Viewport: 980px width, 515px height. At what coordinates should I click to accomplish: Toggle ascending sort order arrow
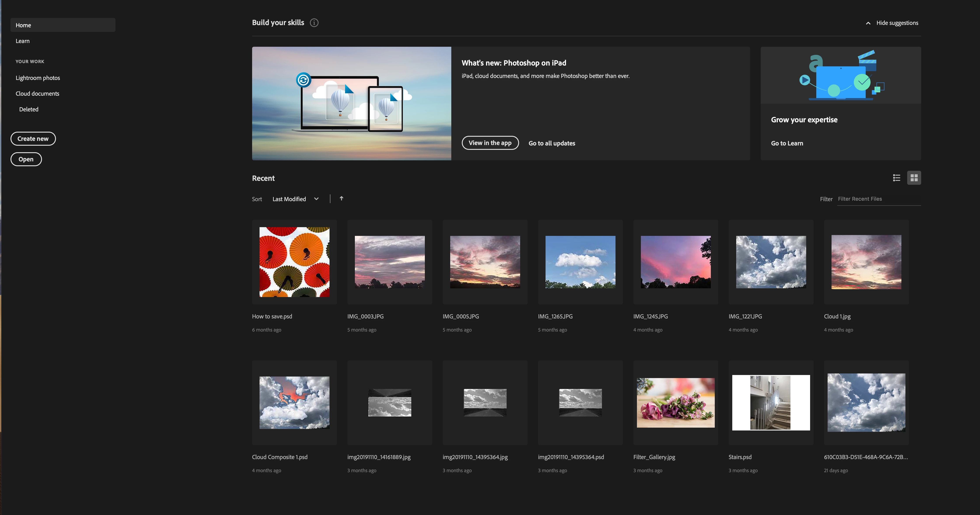[341, 198]
